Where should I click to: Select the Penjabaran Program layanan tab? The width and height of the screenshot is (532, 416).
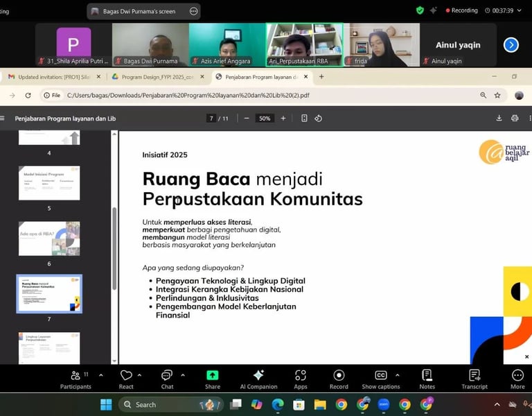pos(262,77)
